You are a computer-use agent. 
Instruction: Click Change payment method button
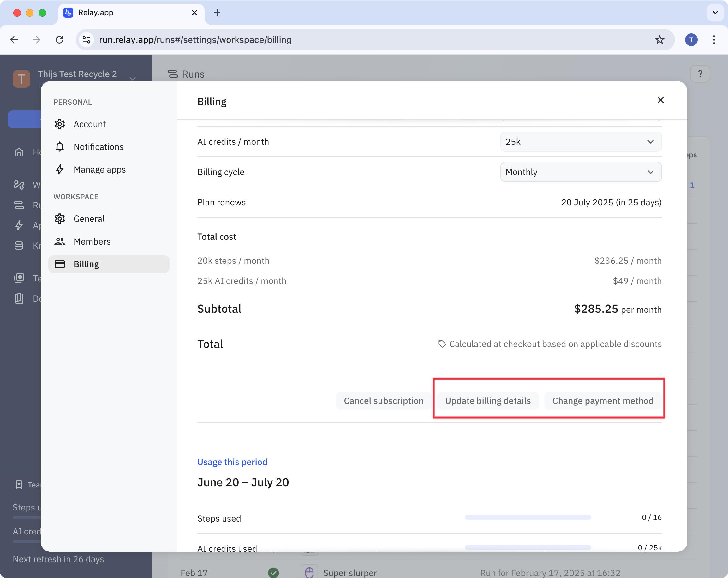click(x=603, y=401)
